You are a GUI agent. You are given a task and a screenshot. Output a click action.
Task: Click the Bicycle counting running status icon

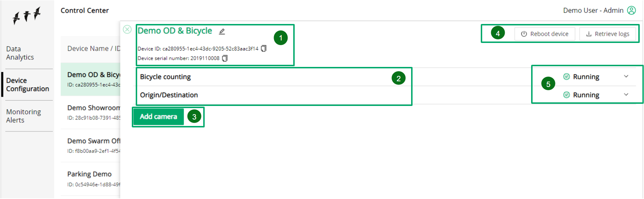(x=566, y=77)
